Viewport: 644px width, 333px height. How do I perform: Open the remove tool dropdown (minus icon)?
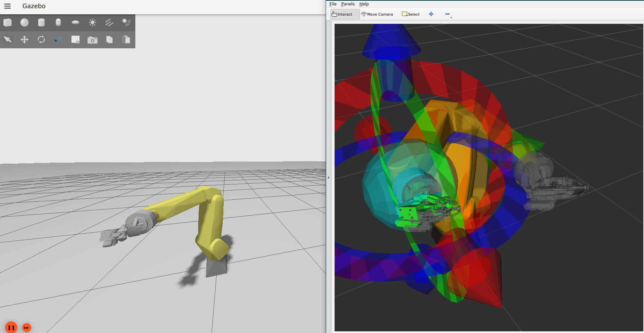448,14
